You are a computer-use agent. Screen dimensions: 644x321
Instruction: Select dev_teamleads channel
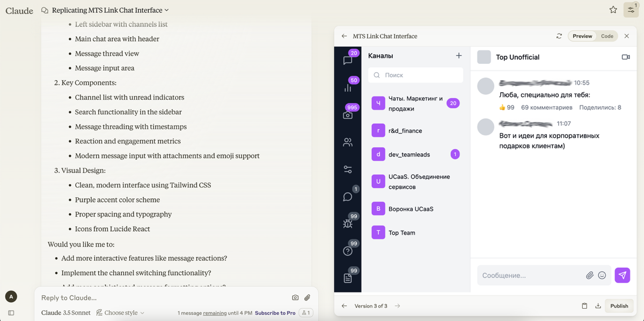pyautogui.click(x=416, y=154)
